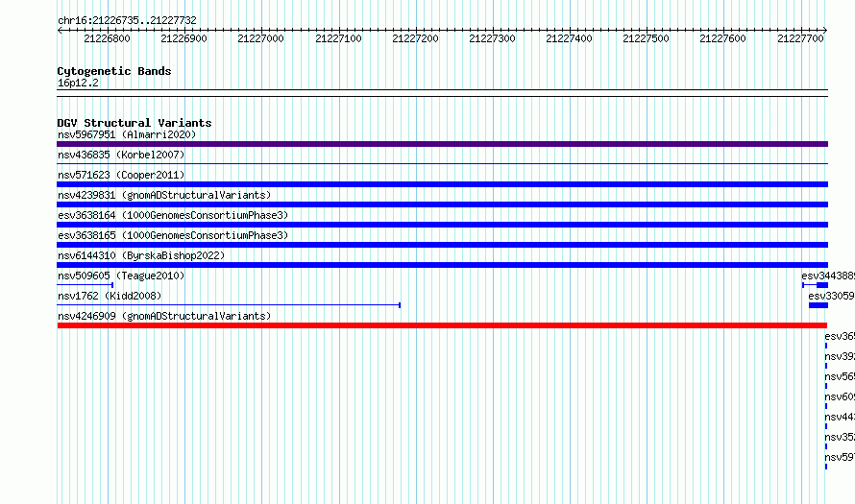Click the blue feature under the esv344388 label
The width and height of the screenshot is (855, 504).
(816, 285)
